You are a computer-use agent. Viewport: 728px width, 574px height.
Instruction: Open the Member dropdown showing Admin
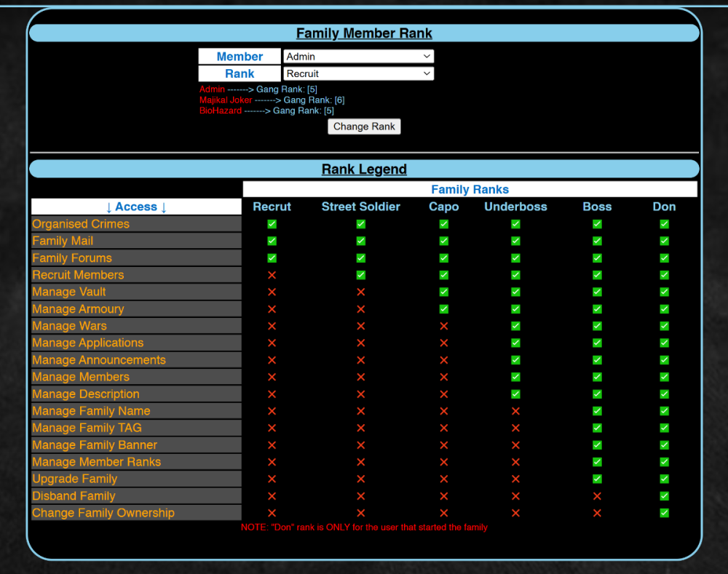[358, 57]
